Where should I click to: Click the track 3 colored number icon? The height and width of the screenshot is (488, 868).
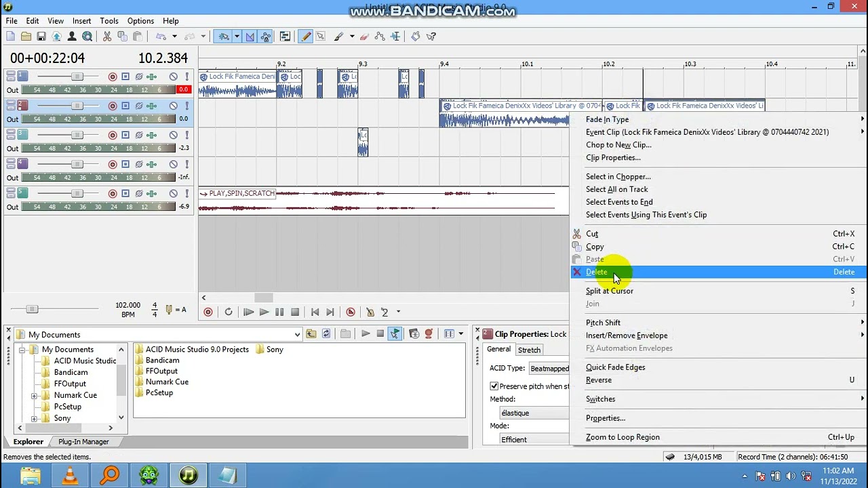(x=22, y=135)
